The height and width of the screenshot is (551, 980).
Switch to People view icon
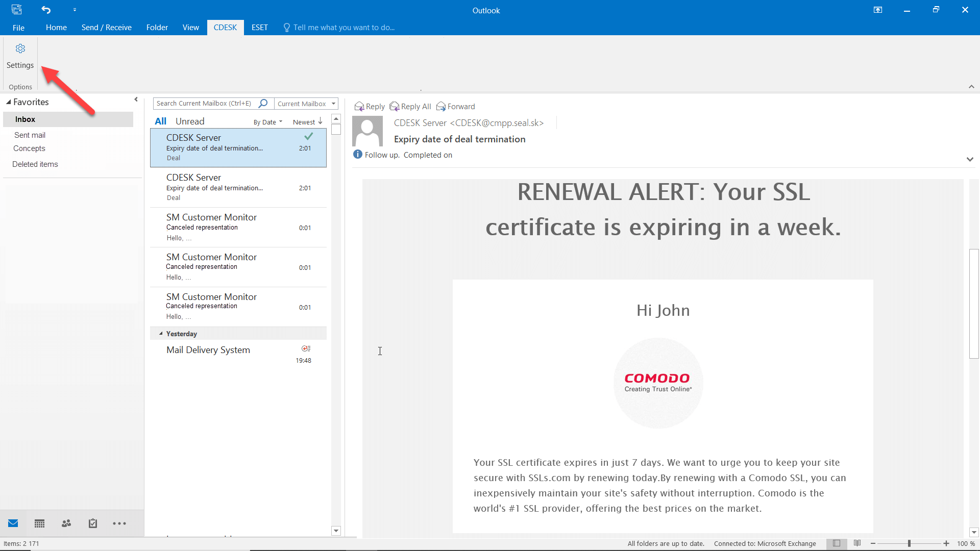click(66, 523)
